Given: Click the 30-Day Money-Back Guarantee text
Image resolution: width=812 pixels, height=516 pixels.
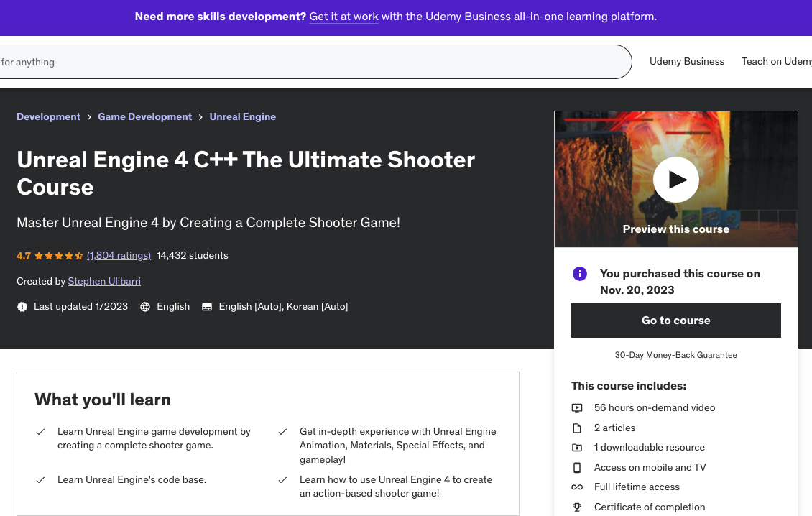Looking at the screenshot, I should [x=675, y=355].
